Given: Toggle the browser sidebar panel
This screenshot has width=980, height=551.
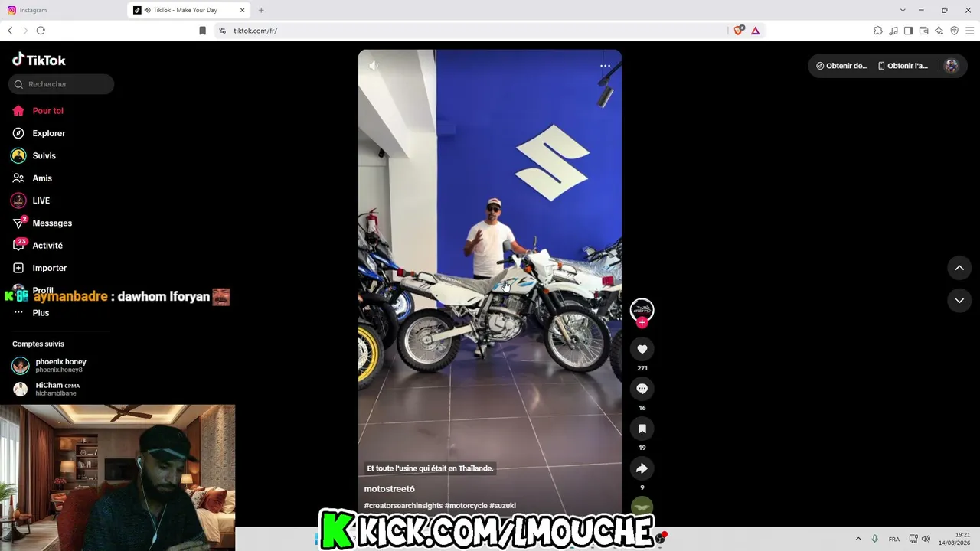Looking at the screenshot, I should pyautogui.click(x=908, y=31).
